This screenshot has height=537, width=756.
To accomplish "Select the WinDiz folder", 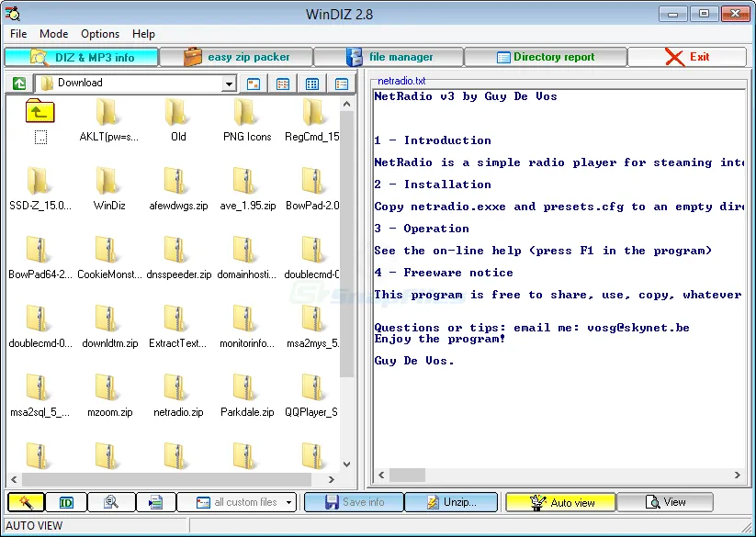I will [x=109, y=188].
